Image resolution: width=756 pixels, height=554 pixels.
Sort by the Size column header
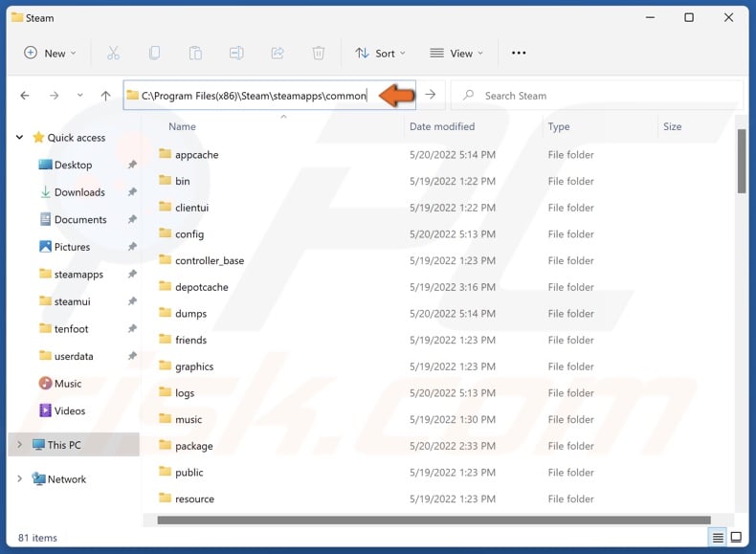tap(672, 126)
